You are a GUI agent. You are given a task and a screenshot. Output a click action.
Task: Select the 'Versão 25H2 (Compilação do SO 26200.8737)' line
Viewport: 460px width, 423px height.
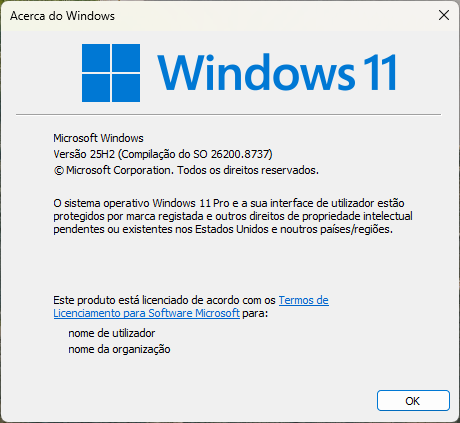[163, 154]
